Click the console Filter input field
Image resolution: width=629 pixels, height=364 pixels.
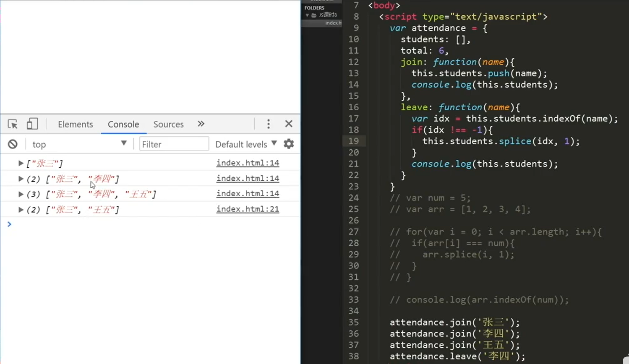click(174, 144)
